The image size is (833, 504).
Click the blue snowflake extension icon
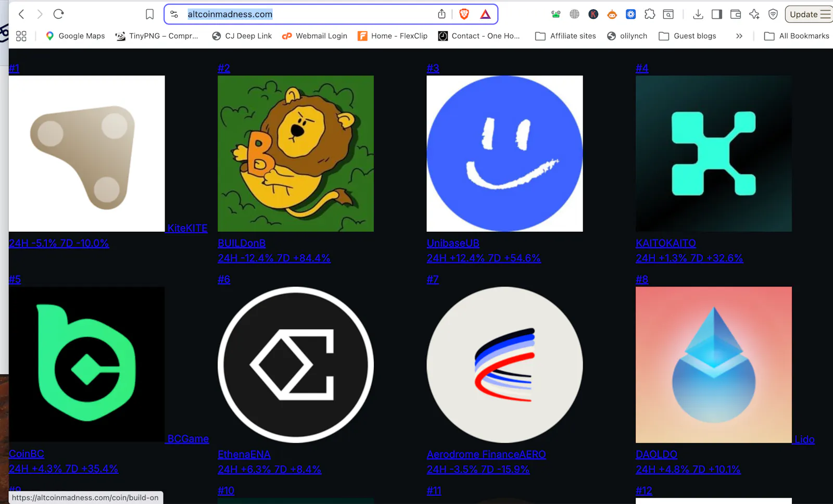(x=631, y=14)
